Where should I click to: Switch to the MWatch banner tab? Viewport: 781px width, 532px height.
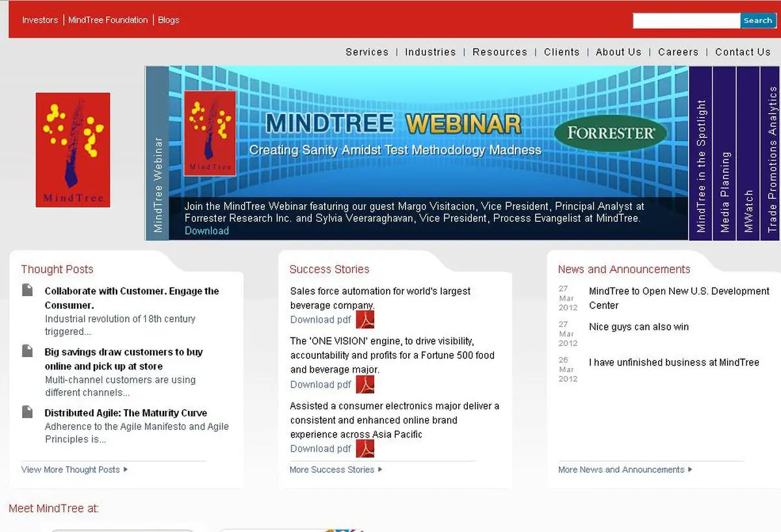click(748, 153)
